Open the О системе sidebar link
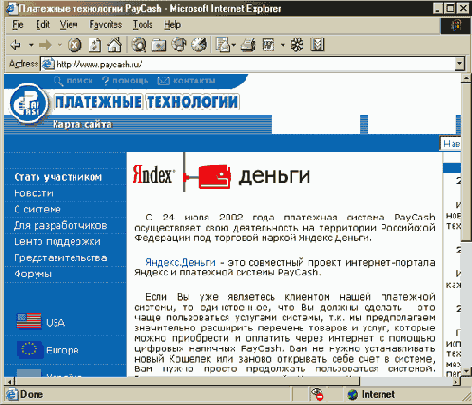The width and height of the screenshot is (472, 405). [x=37, y=209]
